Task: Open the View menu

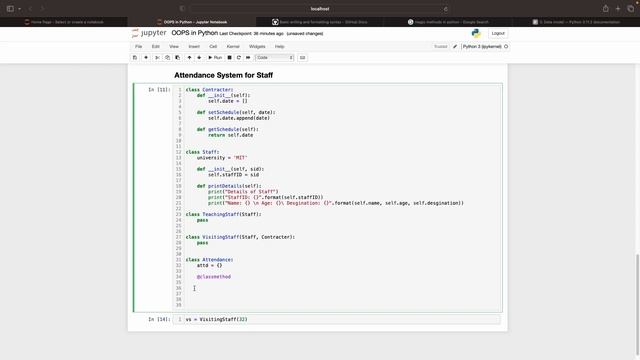Action: click(x=174, y=47)
